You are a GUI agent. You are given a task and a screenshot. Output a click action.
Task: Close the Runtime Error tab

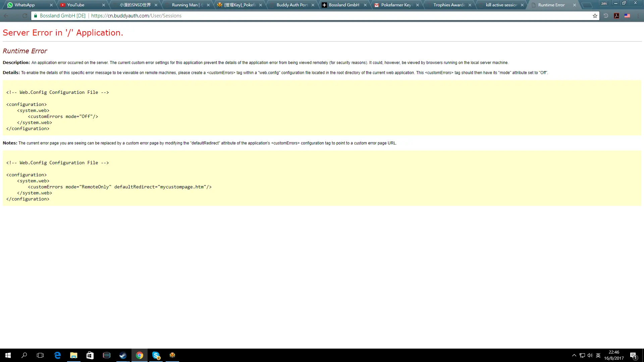point(575,5)
